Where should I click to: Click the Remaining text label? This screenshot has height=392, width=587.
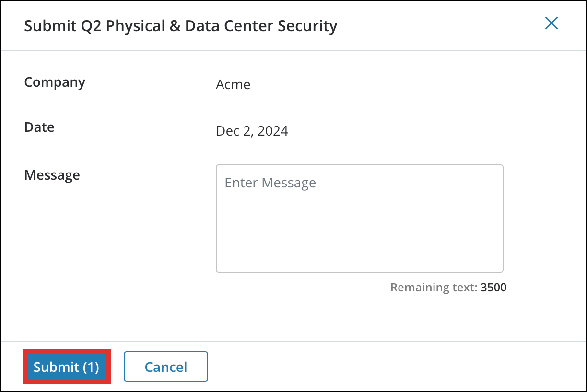(x=434, y=288)
